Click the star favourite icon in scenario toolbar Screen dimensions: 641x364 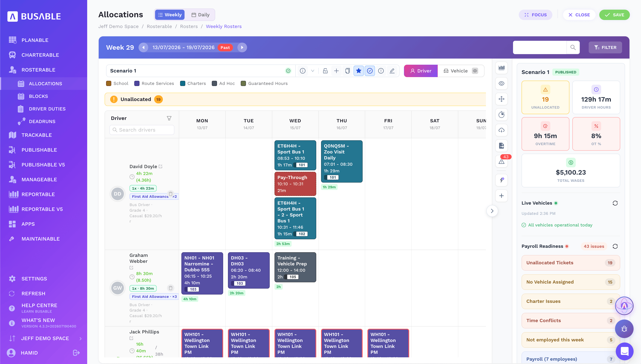tap(359, 71)
